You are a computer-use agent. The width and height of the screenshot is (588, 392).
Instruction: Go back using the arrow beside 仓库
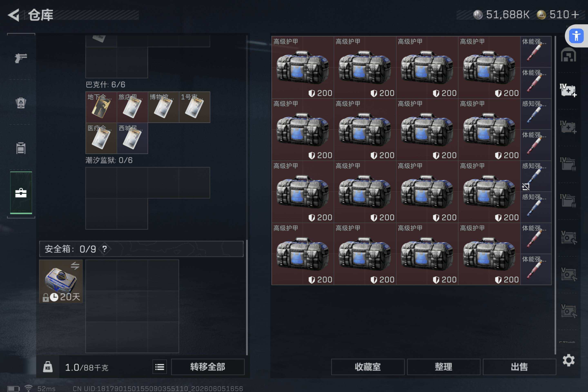tap(14, 15)
